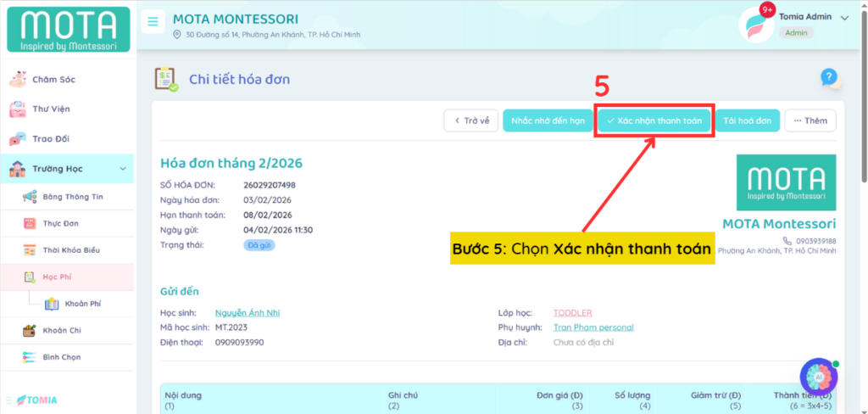Click the Bảng Thông Tin megaphone icon
This screenshot has height=414, width=868.
[x=29, y=197]
